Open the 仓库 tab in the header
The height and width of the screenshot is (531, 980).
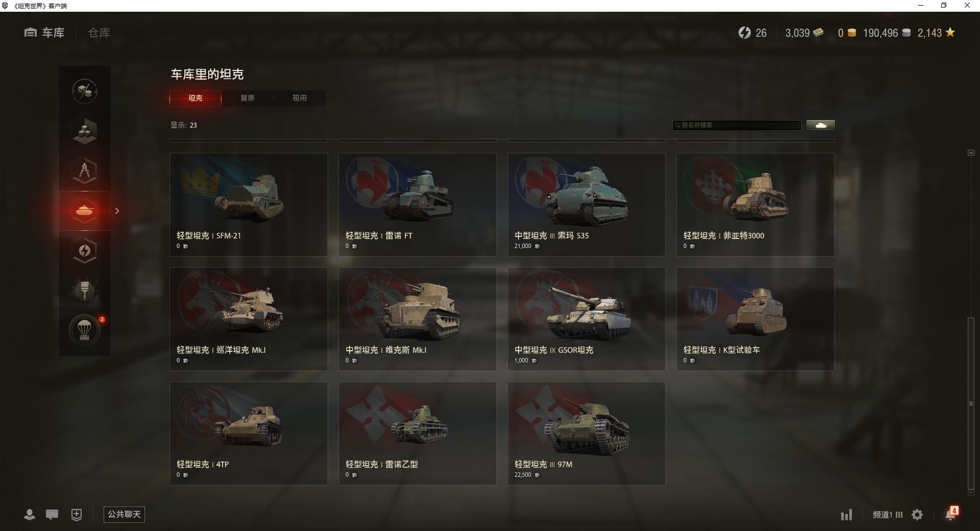[99, 33]
